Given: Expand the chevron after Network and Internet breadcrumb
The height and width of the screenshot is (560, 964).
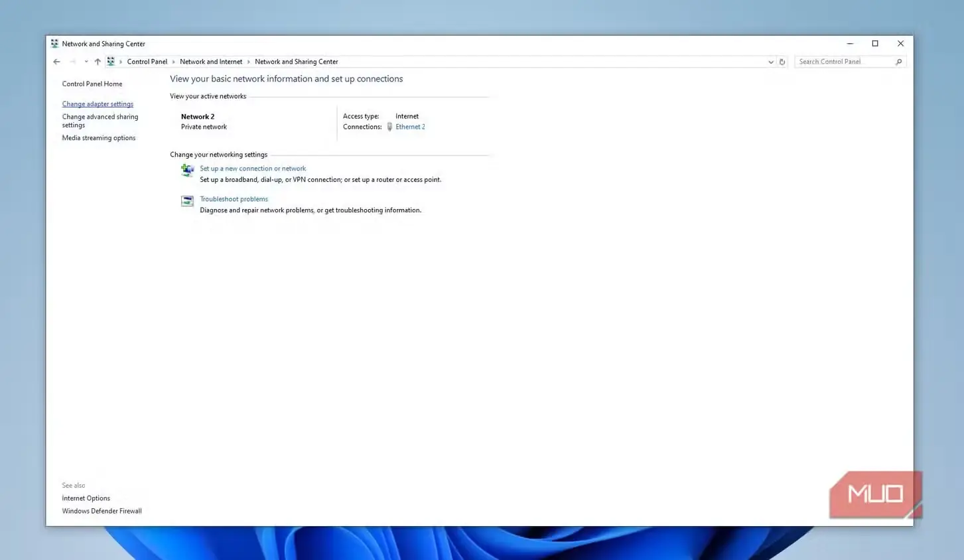Looking at the screenshot, I should pyautogui.click(x=249, y=62).
